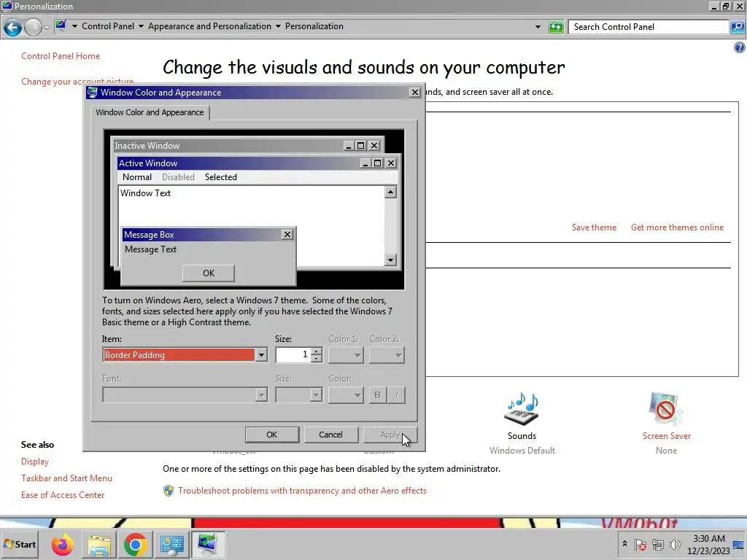This screenshot has width=747, height=560.
Task: Decrease the Size spinner value
Action: pyautogui.click(x=317, y=359)
